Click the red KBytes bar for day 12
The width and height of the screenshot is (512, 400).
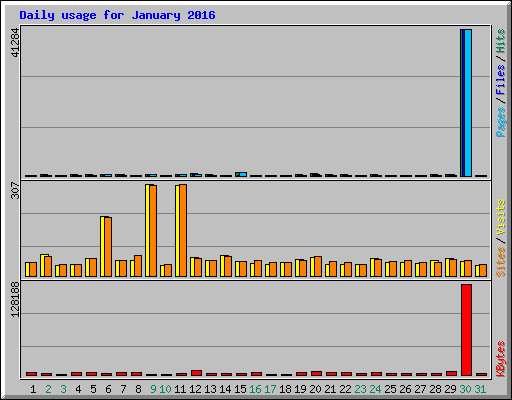tap(196, 373)
